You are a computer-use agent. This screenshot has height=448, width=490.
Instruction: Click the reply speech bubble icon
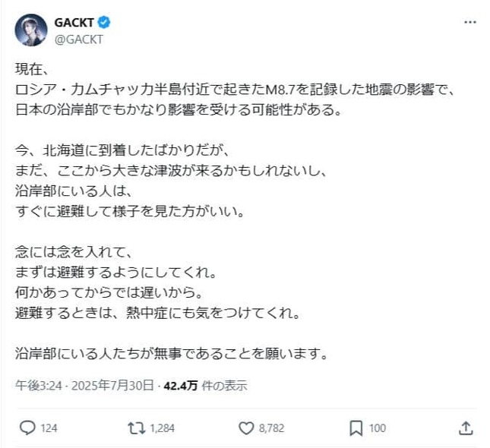[x=27, y=428]
